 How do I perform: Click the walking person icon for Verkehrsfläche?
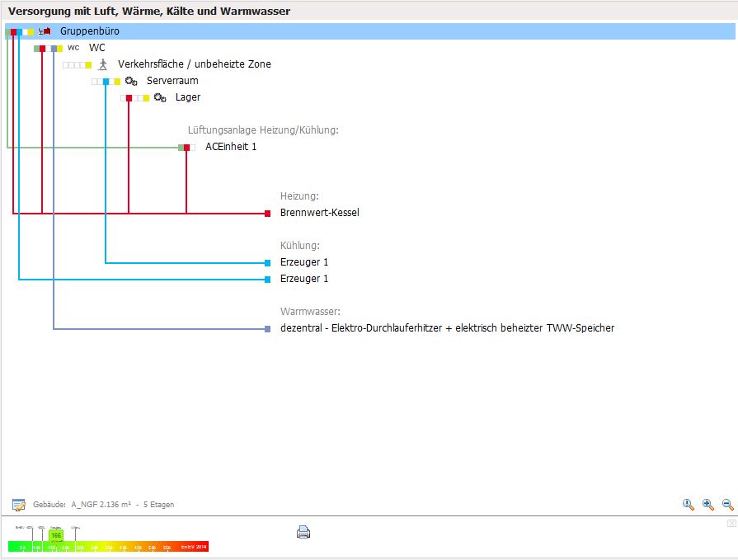(102, 64)
